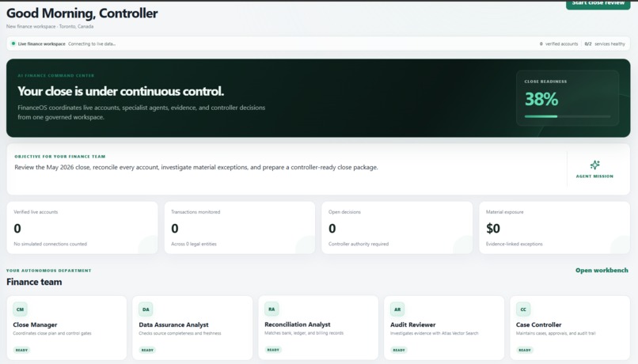The height and width of the screenshot is (364, 638).
Task: Click READY badge under Reconciliation Analyst
Action: click(273, 349)
